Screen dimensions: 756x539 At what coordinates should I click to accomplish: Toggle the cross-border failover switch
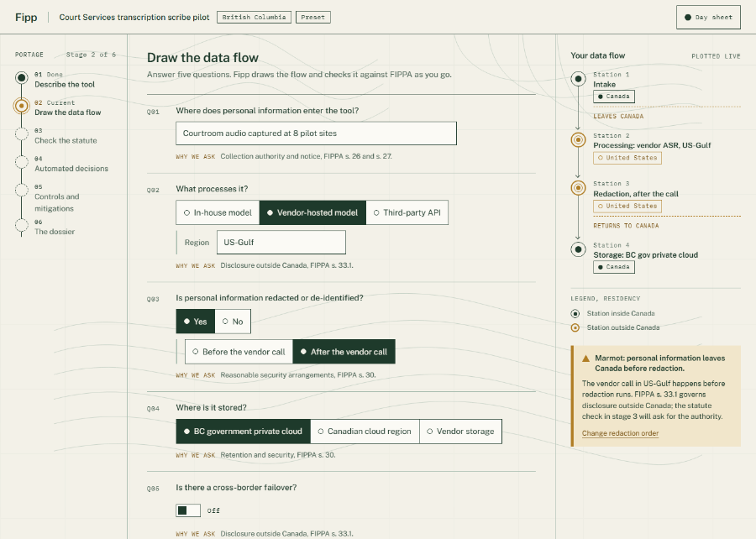coord(188,510)
